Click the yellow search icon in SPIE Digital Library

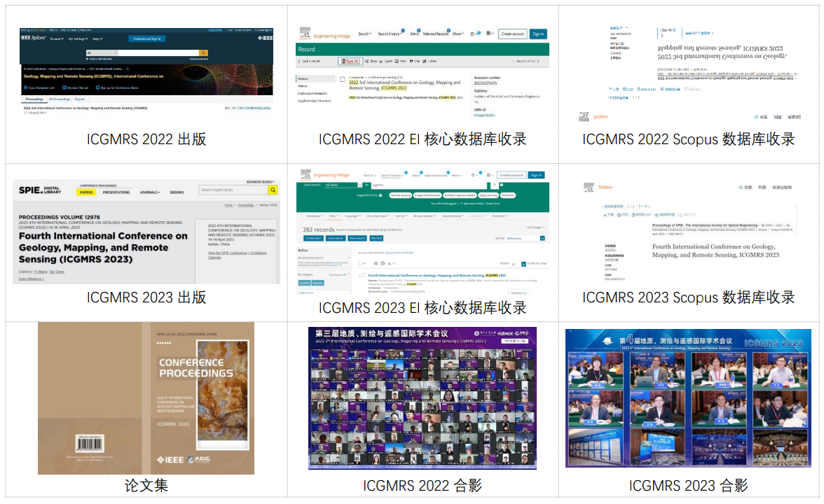272,190
